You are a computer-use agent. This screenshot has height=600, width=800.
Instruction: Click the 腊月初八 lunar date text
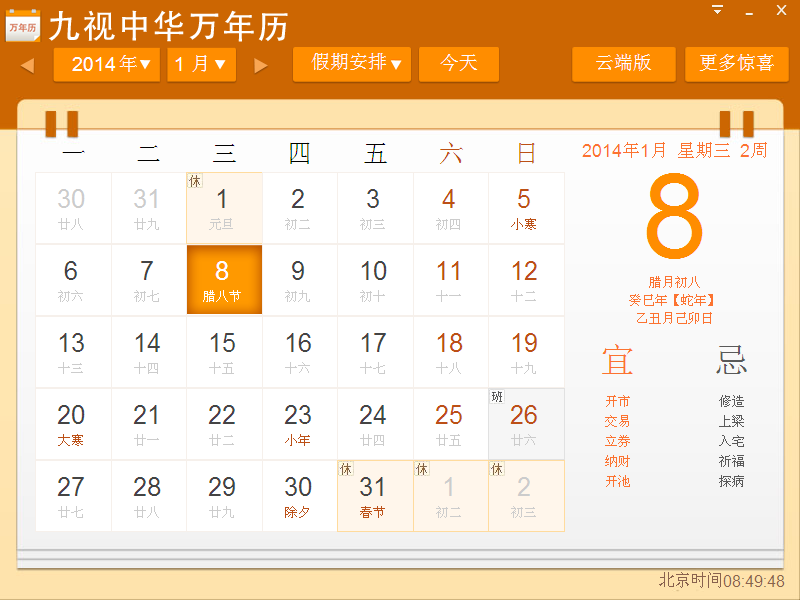[x=674, y=282]
